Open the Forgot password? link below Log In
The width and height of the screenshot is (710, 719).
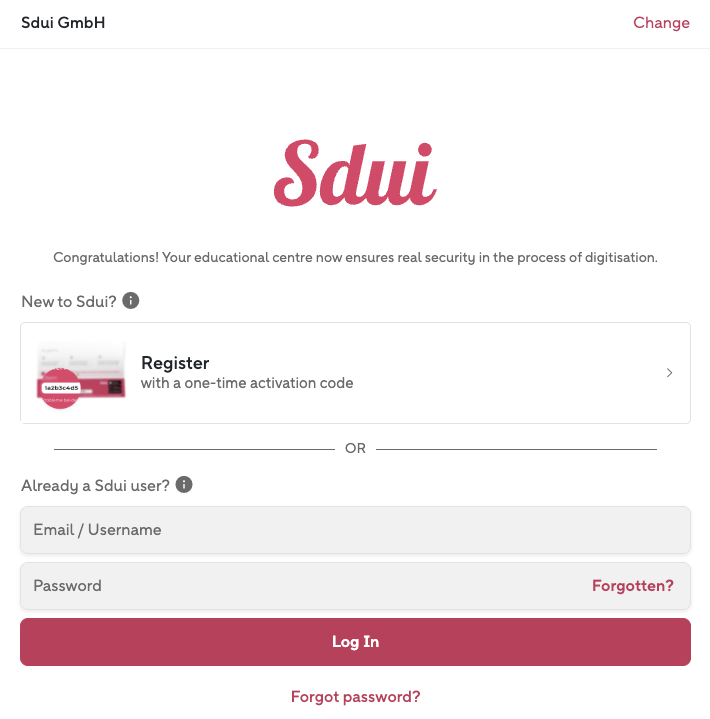355,697
